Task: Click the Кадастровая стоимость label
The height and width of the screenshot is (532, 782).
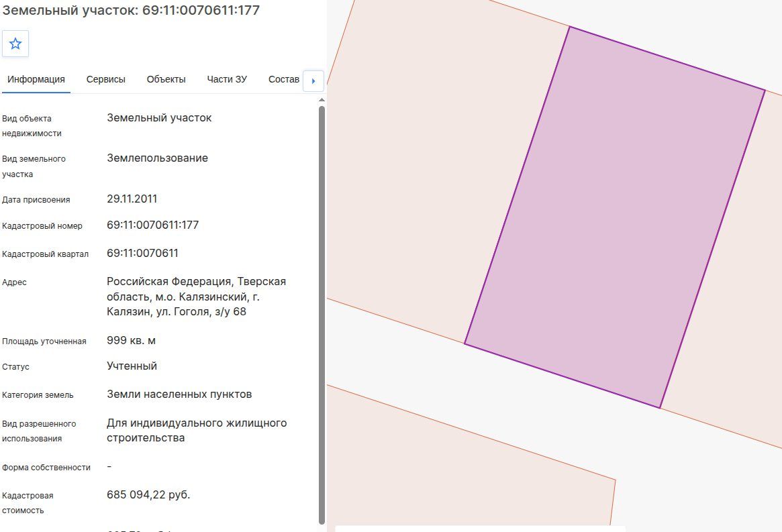Action: tap(28, 502)
